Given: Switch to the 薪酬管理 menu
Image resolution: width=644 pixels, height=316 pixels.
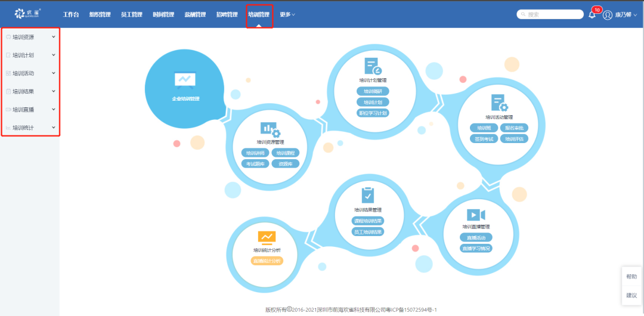Looking at the screenshot, I should [195, 14].
